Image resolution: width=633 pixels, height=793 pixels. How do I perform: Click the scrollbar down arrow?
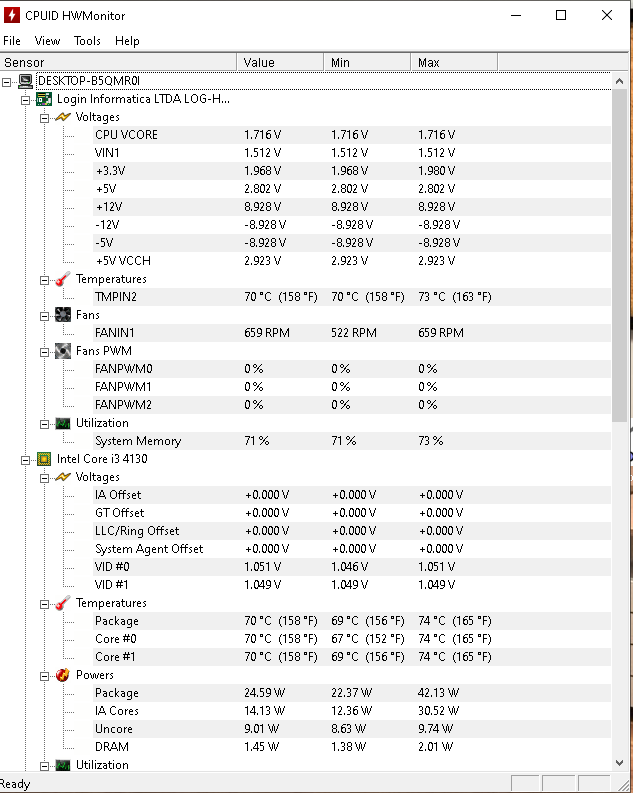(619, 763)
